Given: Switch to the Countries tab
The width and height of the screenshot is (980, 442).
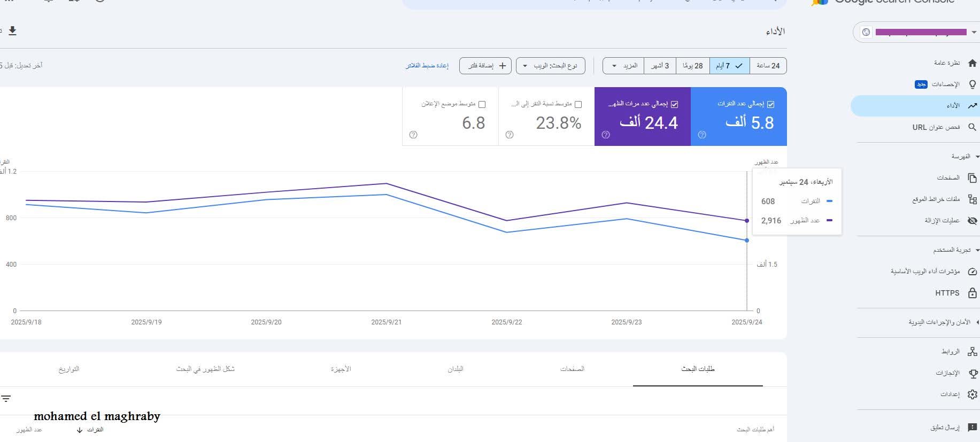Looking at the screenshot, I should (x=456, y=369).
